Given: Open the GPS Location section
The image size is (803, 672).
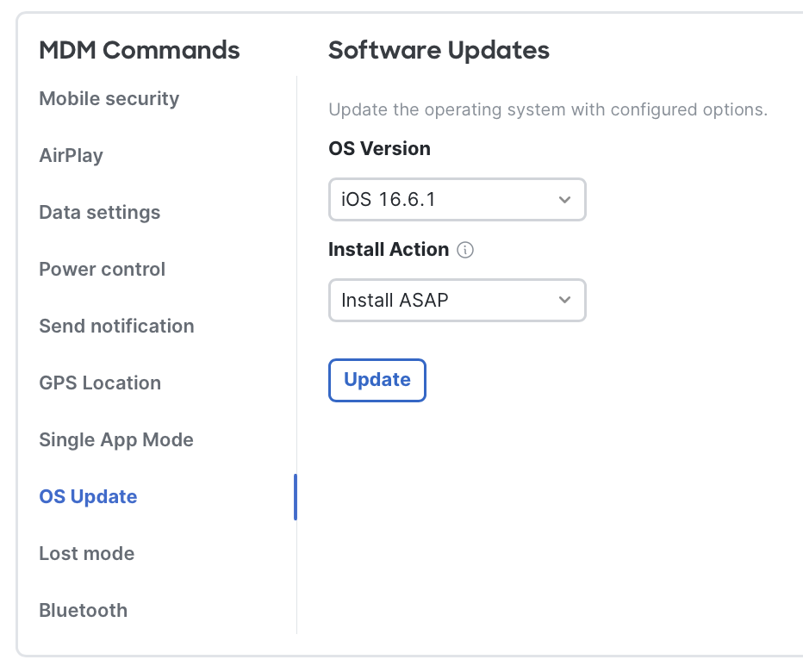Looking at the screenshot, I should click(100, 383).
